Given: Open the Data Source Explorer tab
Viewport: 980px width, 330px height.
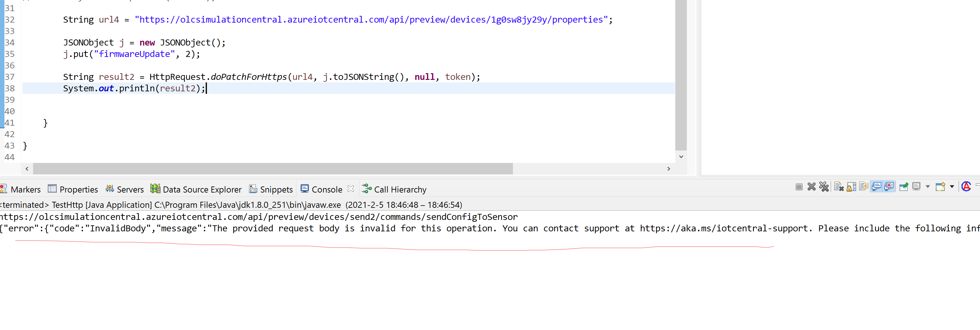Looking at the screenshot, I should pyautogui.click(x=196, y=189).
